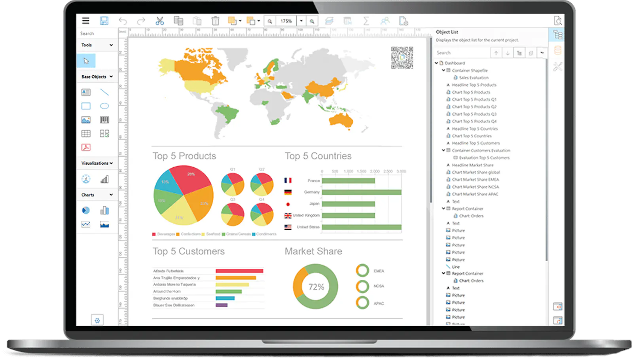This screenshot has height=364, width=633.
Task: Click the 175% zoom value box
Action: point(286,21)
